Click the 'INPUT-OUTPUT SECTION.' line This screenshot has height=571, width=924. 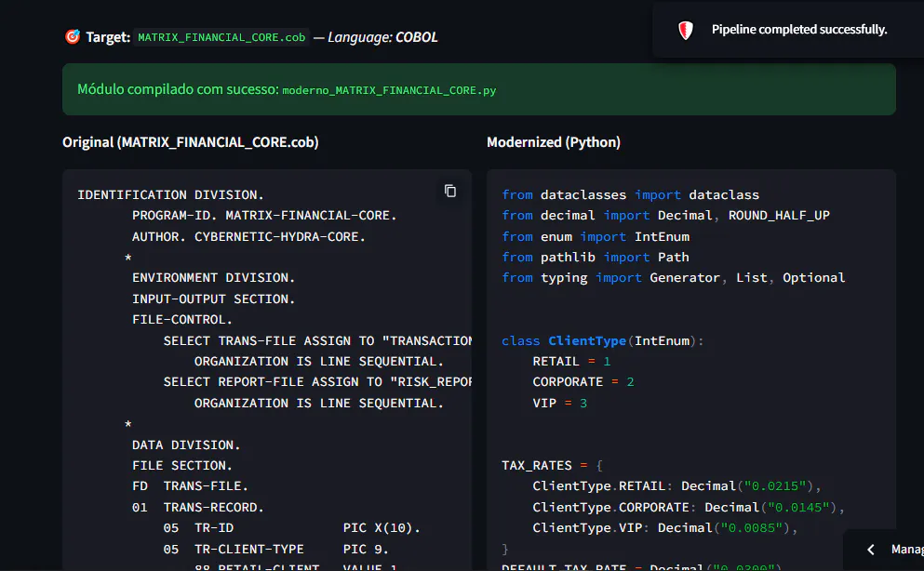coord(213,299)
